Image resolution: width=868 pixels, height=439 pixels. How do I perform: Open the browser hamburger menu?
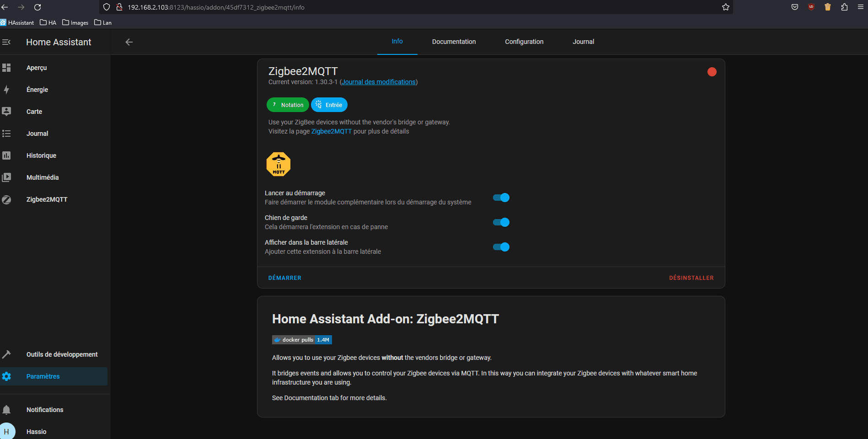[x=860, y=7]
